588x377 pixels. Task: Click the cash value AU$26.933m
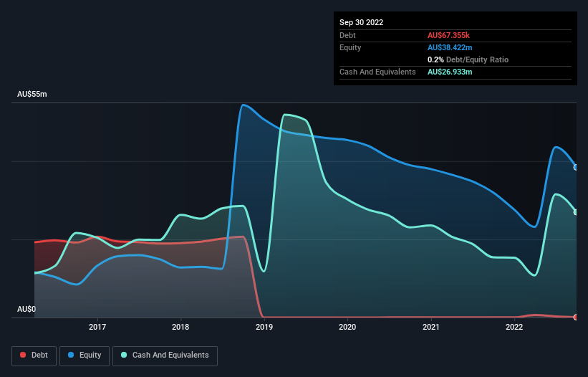450,72
